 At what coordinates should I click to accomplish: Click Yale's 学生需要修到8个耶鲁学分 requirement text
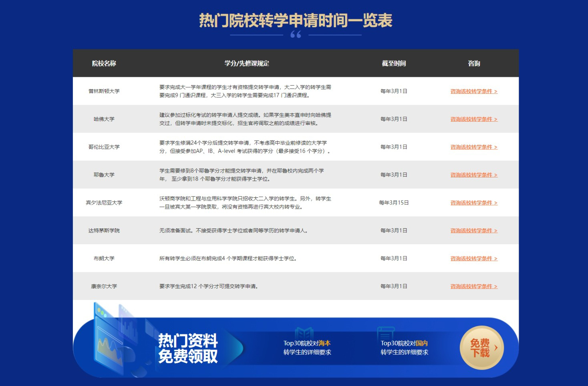(242, 175)
